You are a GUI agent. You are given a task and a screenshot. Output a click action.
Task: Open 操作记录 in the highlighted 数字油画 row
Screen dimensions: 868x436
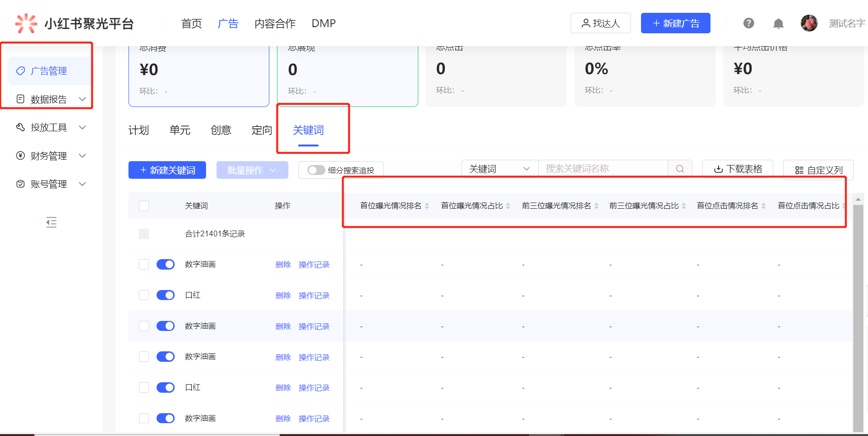314,326
